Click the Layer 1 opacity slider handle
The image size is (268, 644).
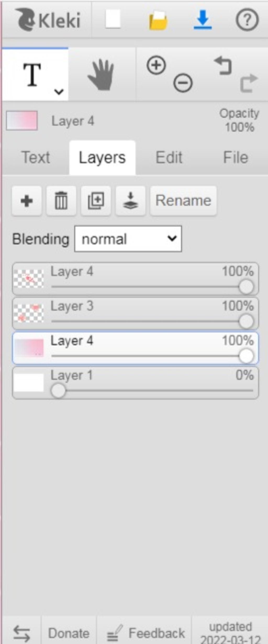(58, 391)
